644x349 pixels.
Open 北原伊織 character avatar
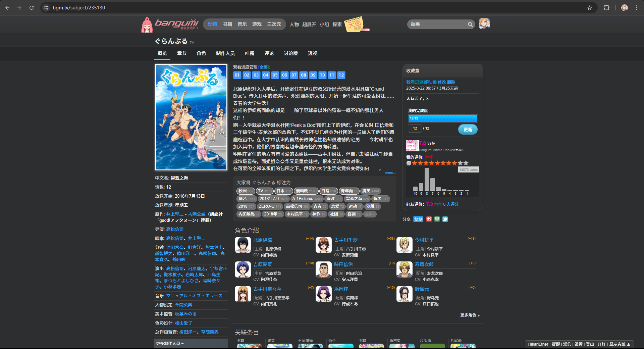tap(243, 245)
